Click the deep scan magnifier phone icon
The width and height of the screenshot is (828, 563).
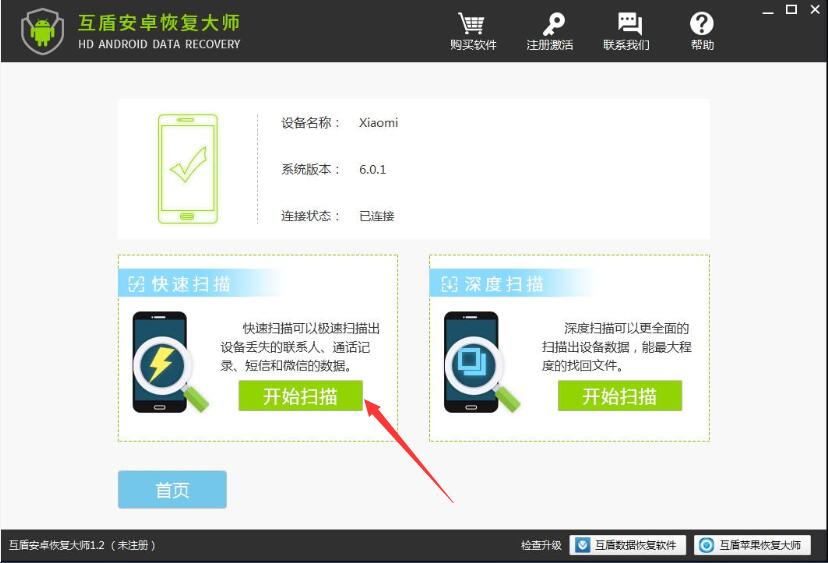(x=481, y=362)
